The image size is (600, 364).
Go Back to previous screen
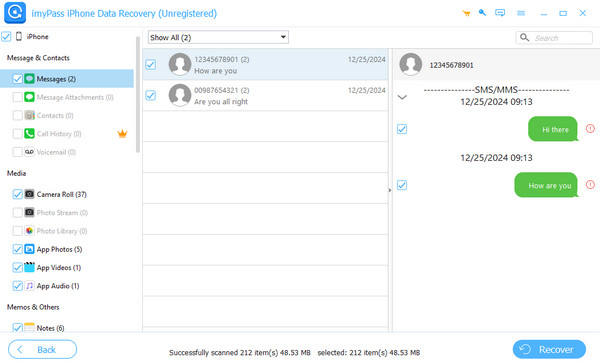pyautogui.click(x=42, y=349)
